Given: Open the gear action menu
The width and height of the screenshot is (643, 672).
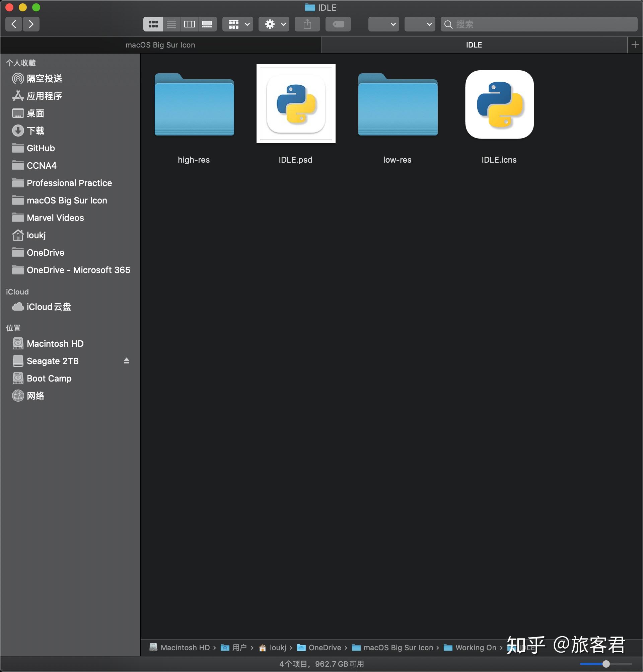Looking at the screenshot, I should coord(274,24).
